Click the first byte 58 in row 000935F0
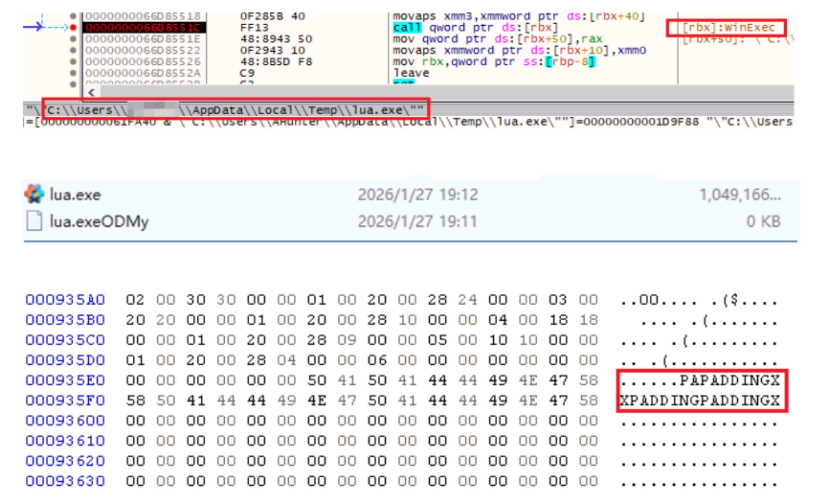 (x=135, y=401)
